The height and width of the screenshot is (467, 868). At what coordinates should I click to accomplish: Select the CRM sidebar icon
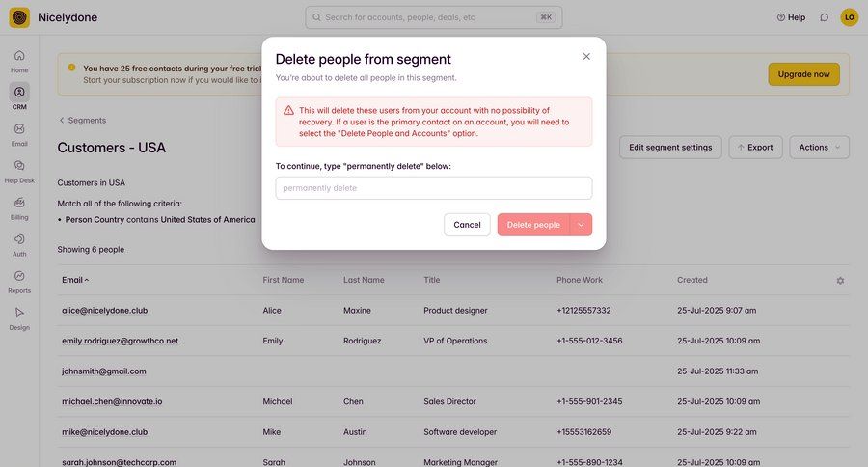pos(19,96)
